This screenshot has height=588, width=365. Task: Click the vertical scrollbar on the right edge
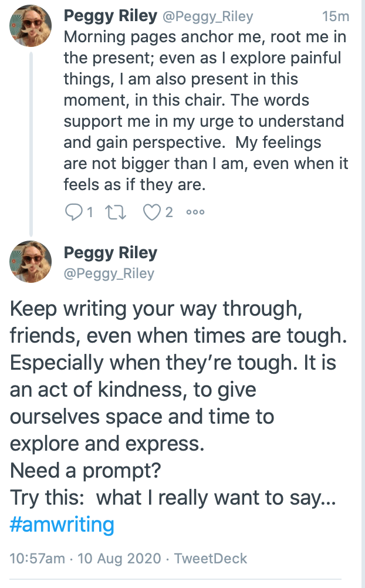pyautogui.click(x=361, y=293)
